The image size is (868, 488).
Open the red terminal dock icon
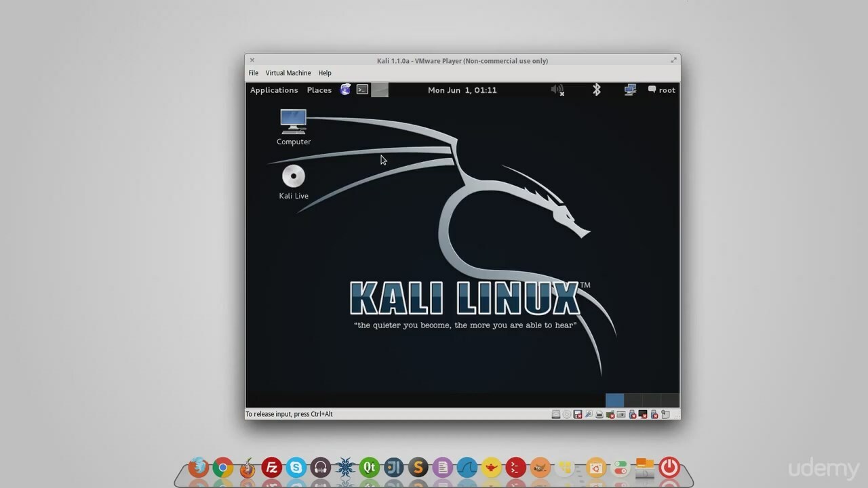[x=516, y=467]
